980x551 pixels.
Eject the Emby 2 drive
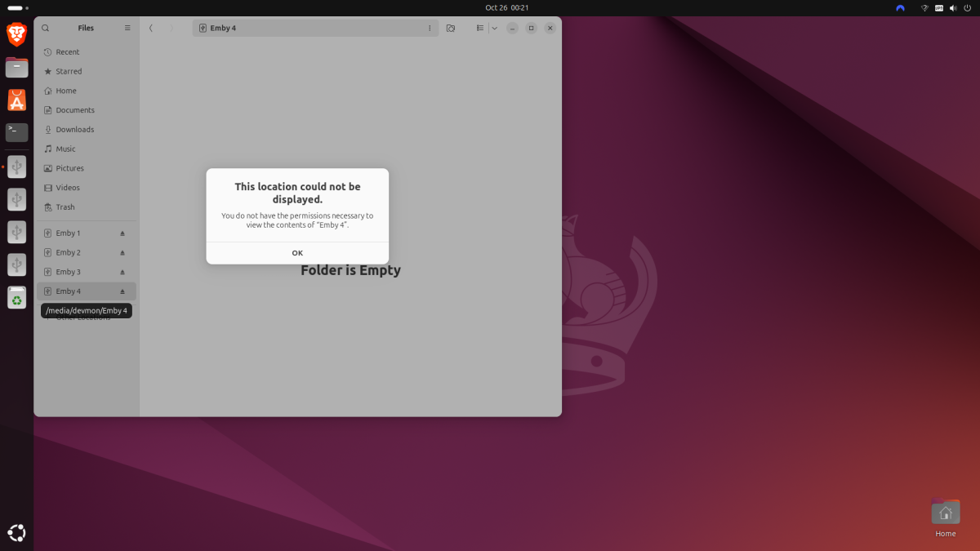pos(122,252)
